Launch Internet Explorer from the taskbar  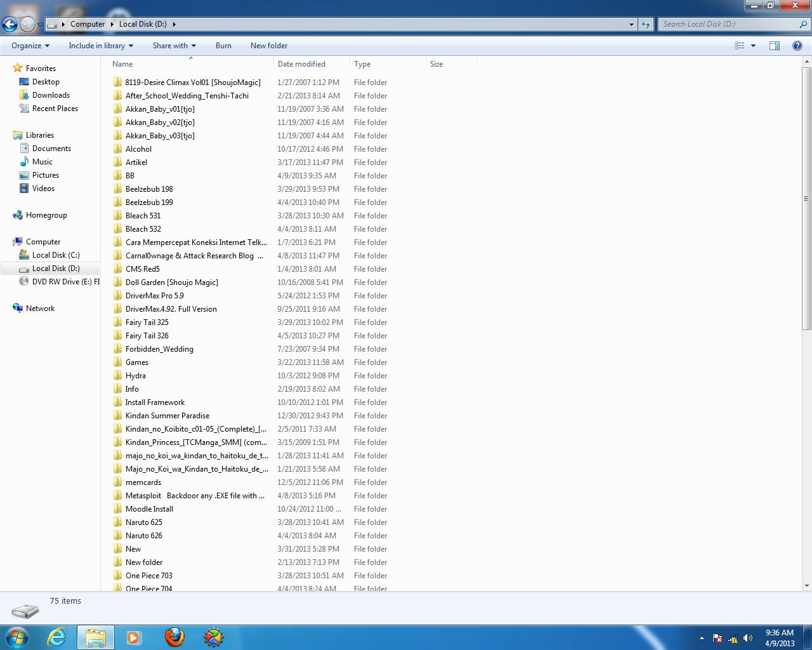coord(57,637)
